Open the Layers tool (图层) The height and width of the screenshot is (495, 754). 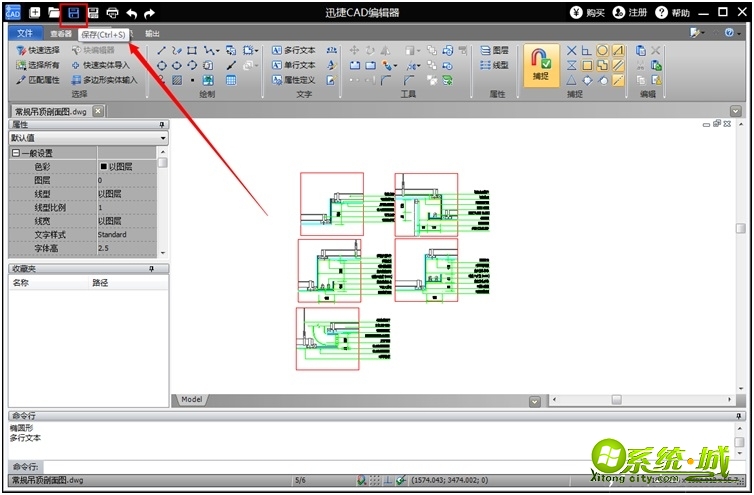pos(494,49)
